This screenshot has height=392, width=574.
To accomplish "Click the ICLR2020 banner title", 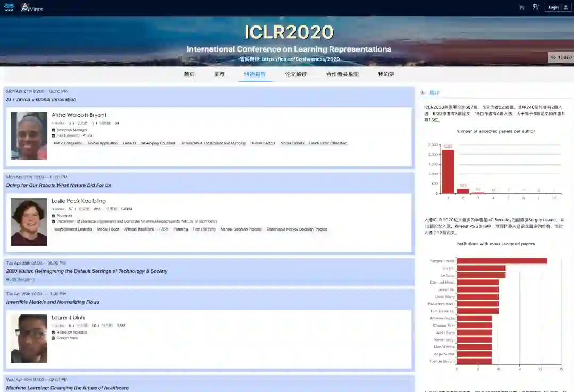I will tap(289, 32).
